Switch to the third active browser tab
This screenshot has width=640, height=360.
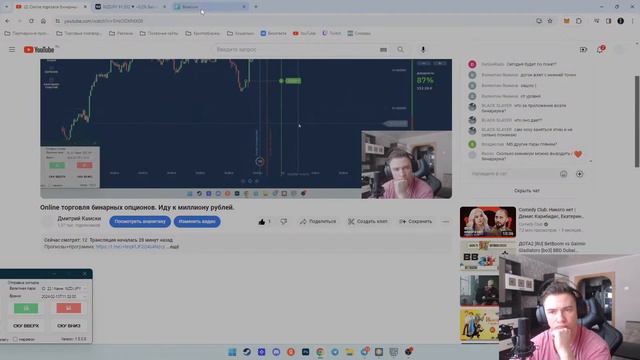pos(210,7)
